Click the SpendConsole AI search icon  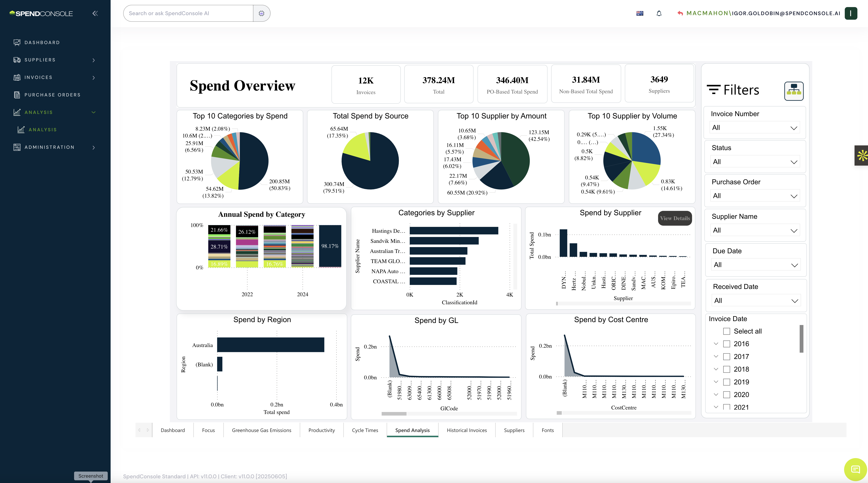coord(261,13)
